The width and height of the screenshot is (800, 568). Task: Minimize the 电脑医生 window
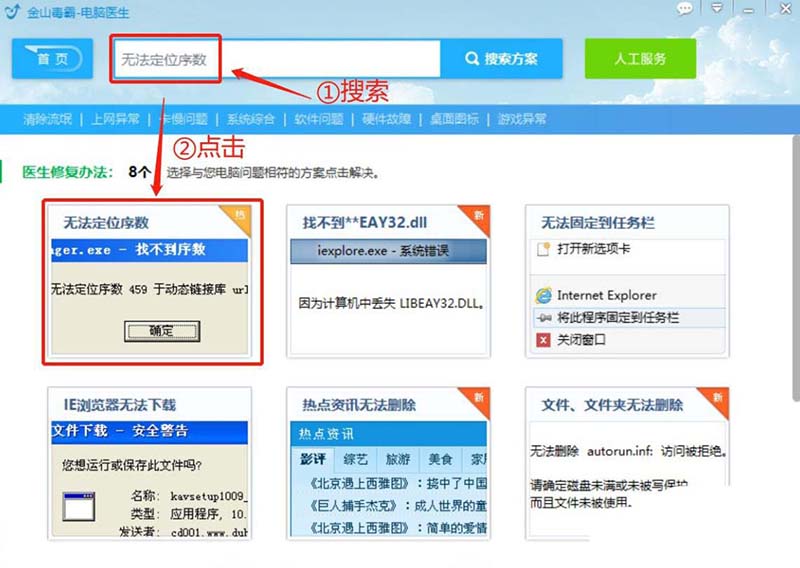(748, 10)
